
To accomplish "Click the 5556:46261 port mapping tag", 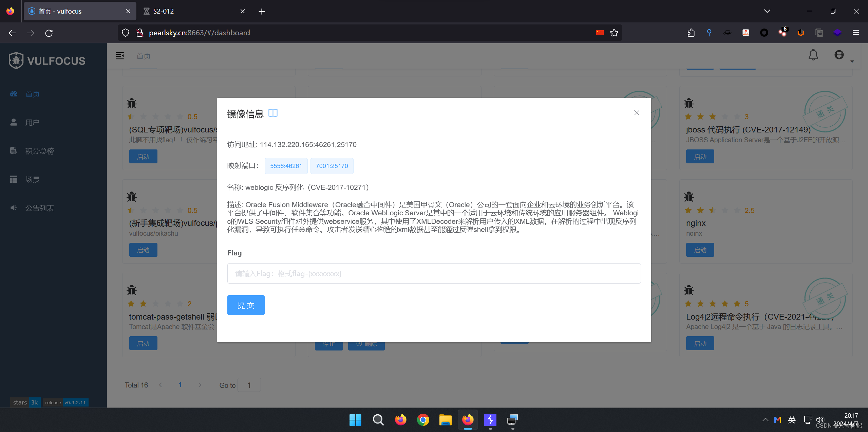I will pos(286,166).
